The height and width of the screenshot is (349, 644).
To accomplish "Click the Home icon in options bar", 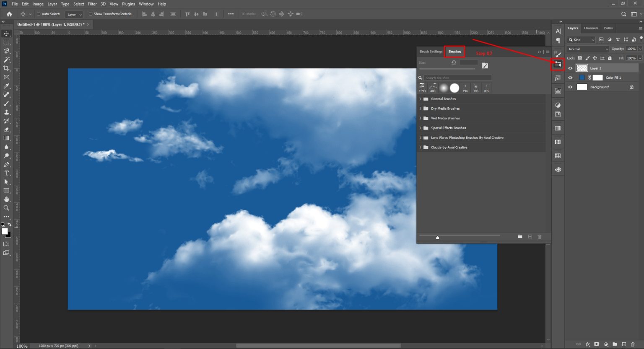I will point(9,14).
